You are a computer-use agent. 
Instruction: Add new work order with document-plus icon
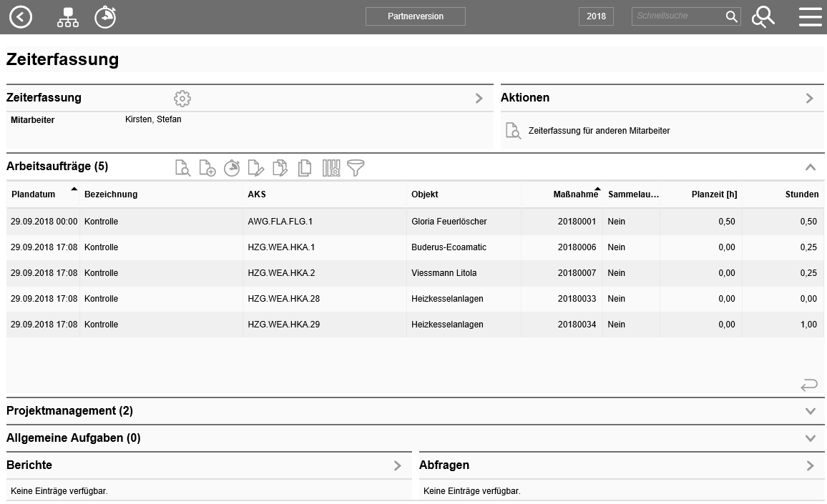pyautogui.click(x=207, y=168)
